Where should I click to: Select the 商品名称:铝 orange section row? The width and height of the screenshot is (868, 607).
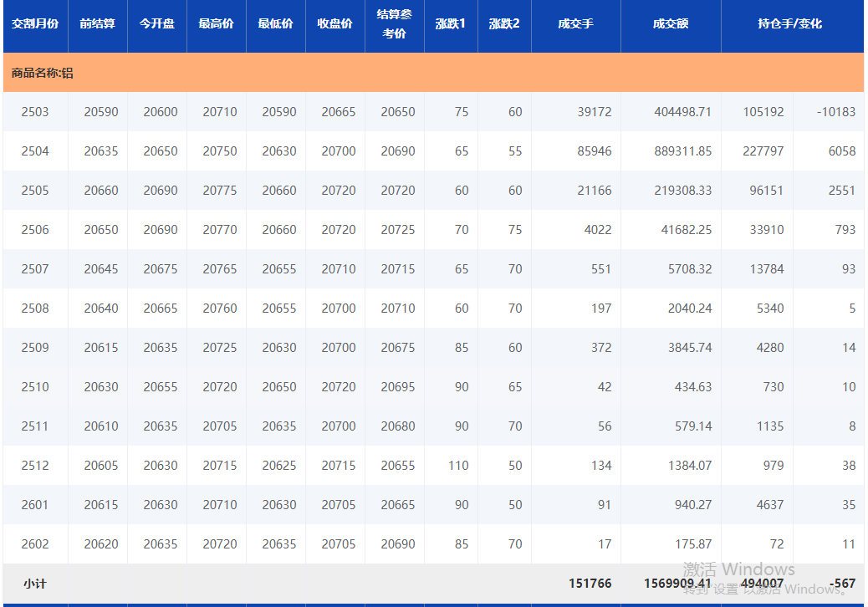coord(433,73)
